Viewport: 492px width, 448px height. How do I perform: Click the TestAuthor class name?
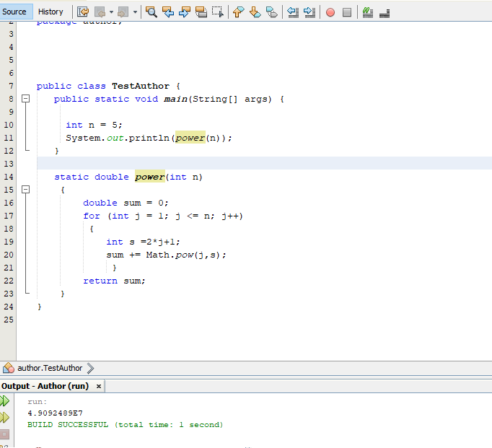pos(141,86)
